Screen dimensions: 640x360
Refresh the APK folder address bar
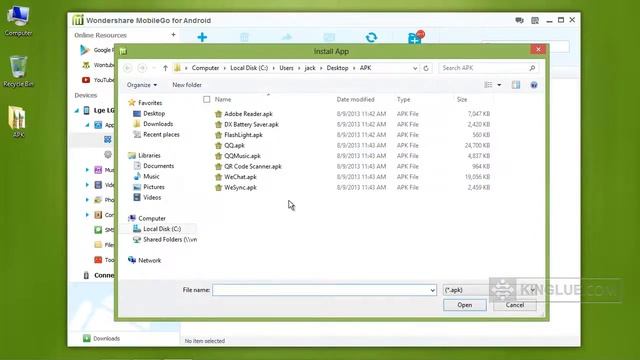[x=426, y=68]
